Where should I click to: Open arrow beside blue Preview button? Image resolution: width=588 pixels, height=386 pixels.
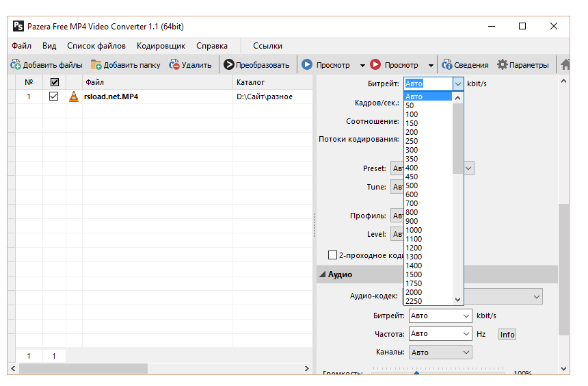(362, 65)
